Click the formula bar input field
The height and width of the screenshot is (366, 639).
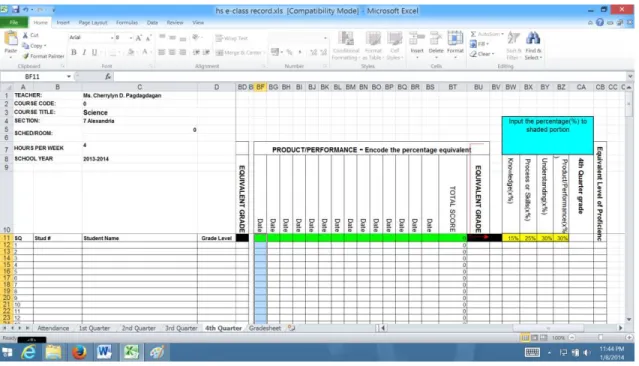tap(370, 76)
